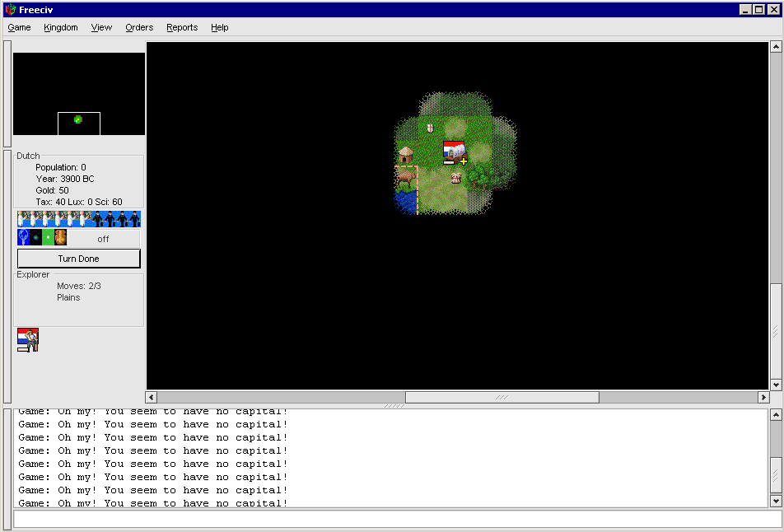
Task: Click the map scroll left arrow
Action: pos(151,398)
